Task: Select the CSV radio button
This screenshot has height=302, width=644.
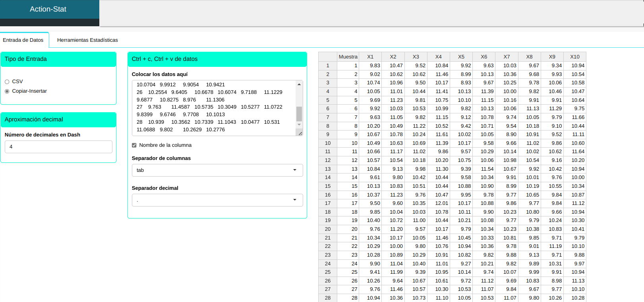Action: click(7, 82)
